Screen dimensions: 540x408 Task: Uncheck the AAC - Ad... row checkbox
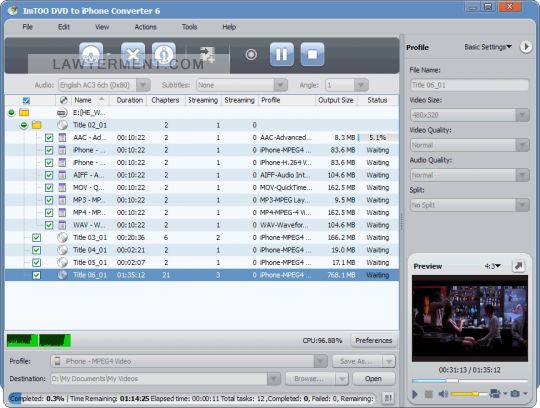coord(49,138)
